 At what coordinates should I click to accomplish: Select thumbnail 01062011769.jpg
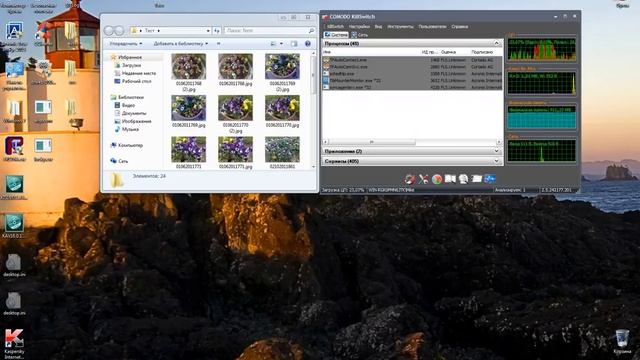pyautogui.click(x=189, y=111)
